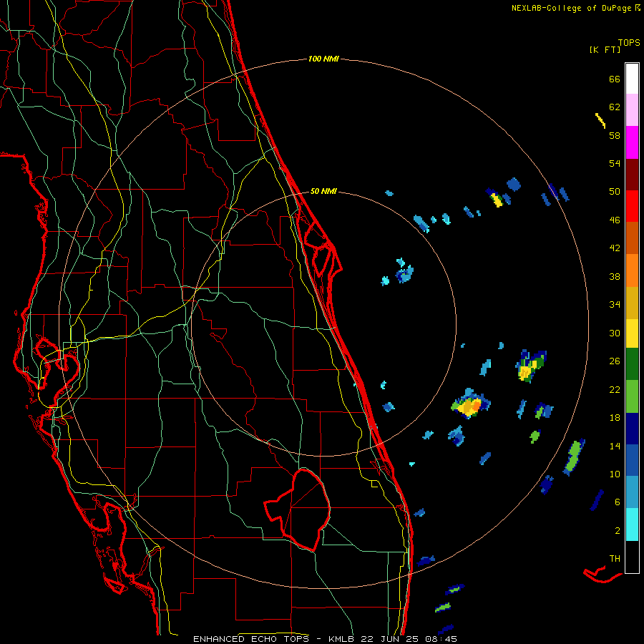Select the light green legend swatch
This screenshot has width=644, height=644.
coord(632,396)
